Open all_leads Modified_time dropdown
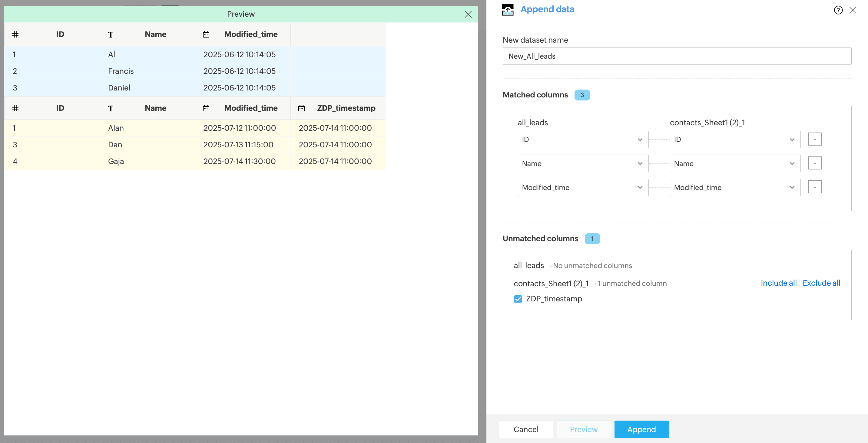Screen dimensions: 868x443 coord(583,187)
